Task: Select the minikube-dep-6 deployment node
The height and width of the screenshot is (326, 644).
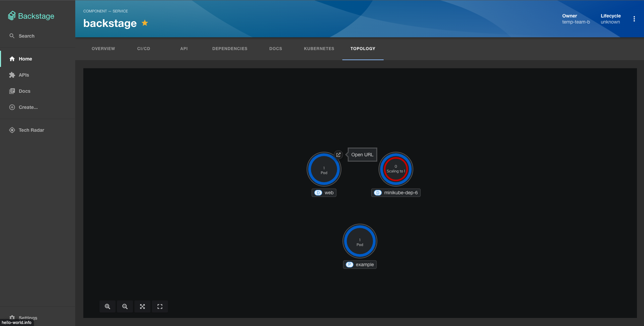Action: 395,169
